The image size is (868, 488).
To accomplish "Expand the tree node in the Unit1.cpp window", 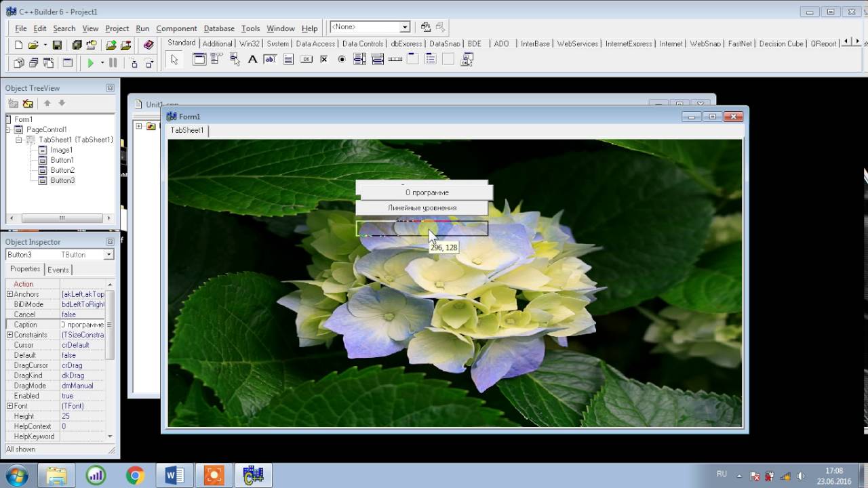I will point(139,126).
